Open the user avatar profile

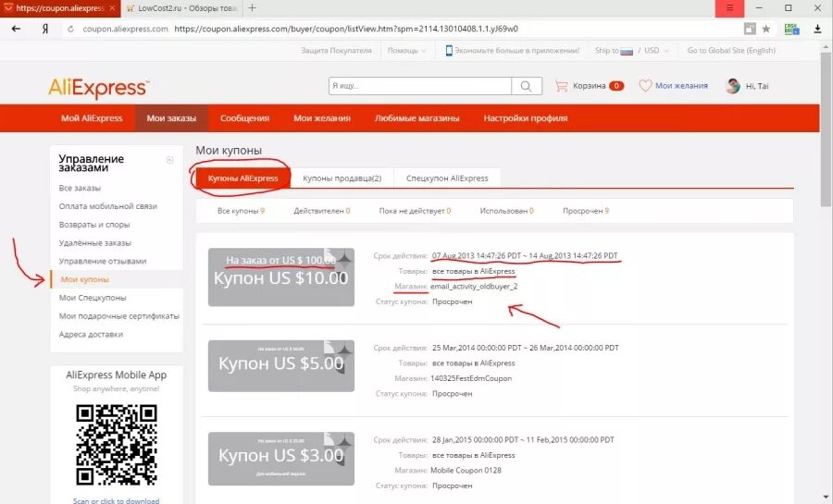(733, 86)
